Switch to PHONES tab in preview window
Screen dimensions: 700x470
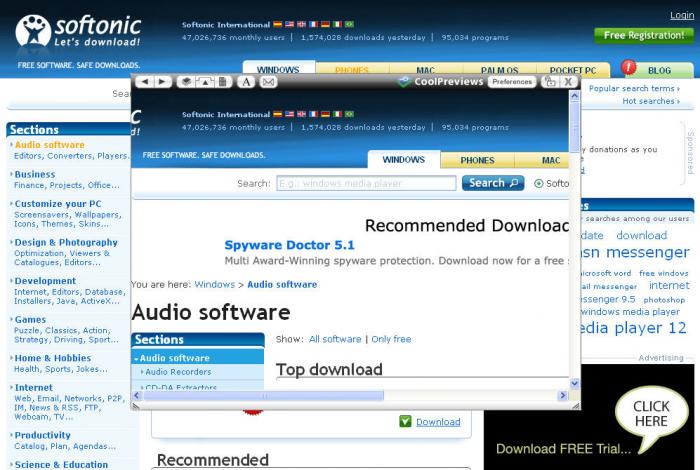pyautogui.click(x=477, y=160)
